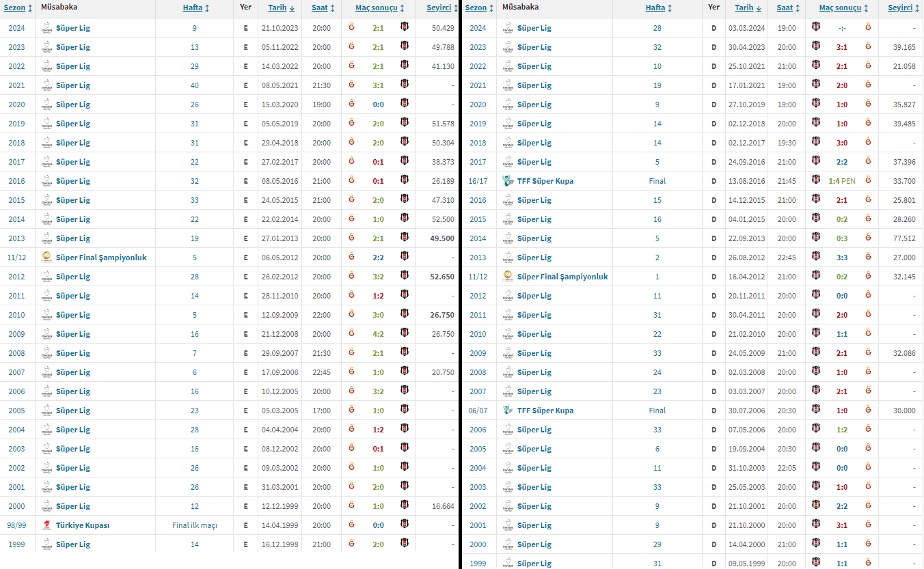Open Türkiye Kupası competition link

tap(83, 525)
